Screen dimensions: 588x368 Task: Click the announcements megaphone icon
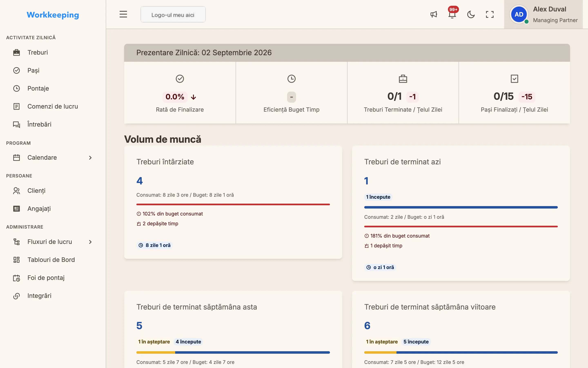(434, 14)
